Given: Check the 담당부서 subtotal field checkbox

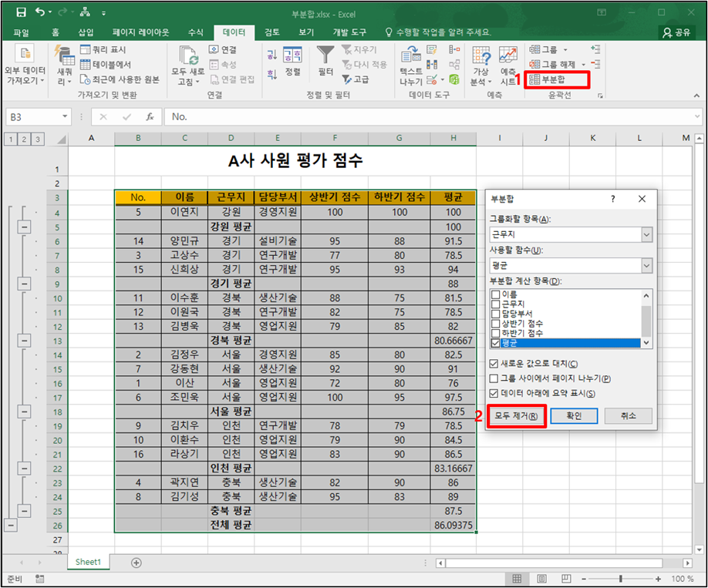Looking at the screenshot, I should click(495, 314).
